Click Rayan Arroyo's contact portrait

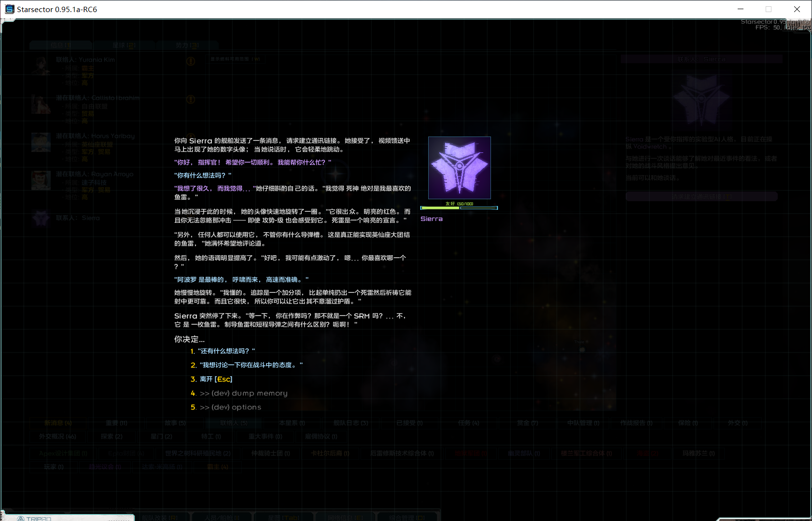[41, 180]
